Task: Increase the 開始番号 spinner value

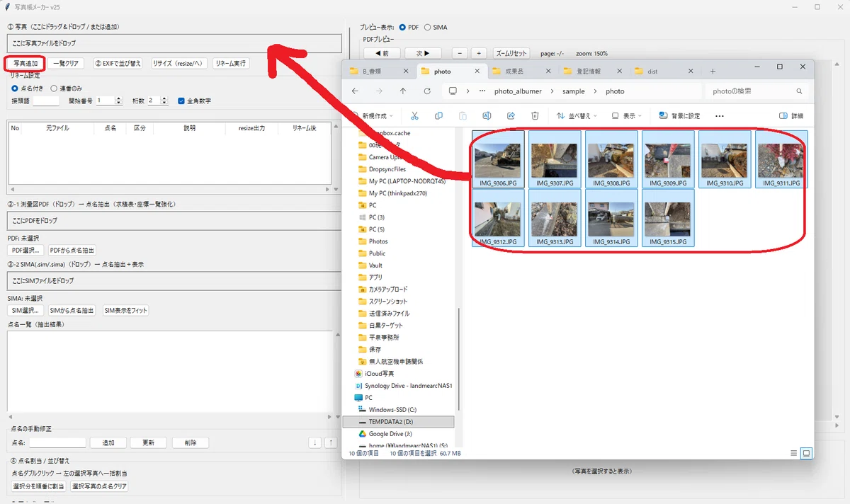Action: click(118, 98)
